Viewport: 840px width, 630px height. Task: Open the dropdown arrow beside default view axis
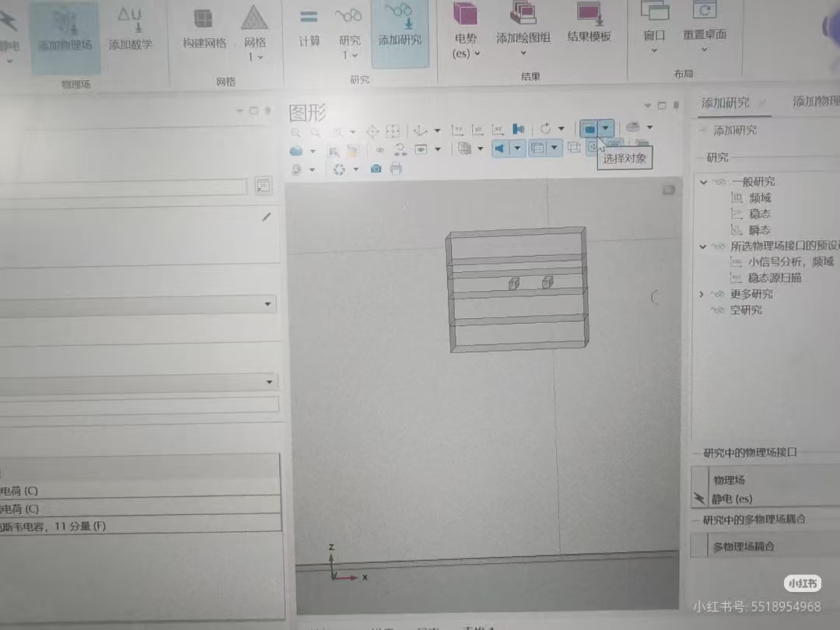coord(437,130)
